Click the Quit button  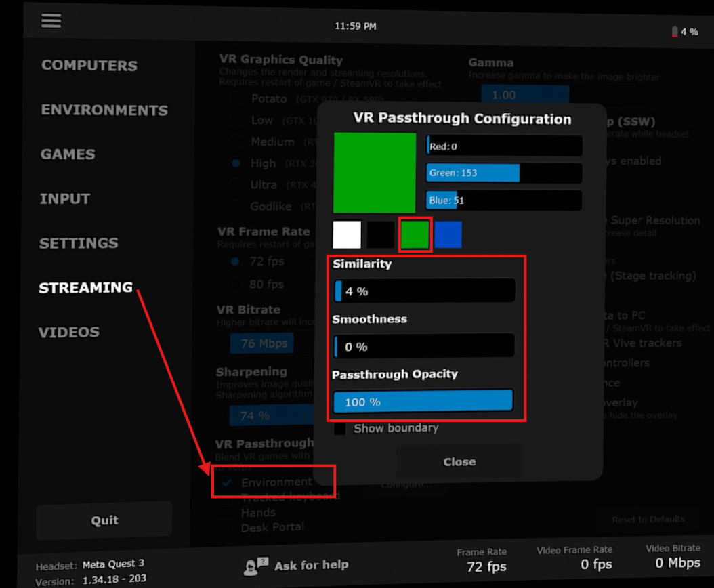(104, 520)
